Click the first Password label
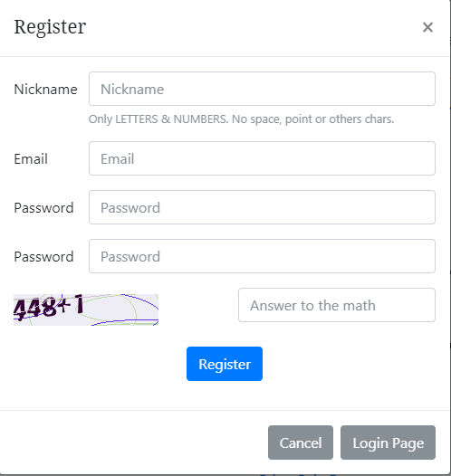Screen dimensions: 451x476 pyautogui.click(x=43, y=208)
